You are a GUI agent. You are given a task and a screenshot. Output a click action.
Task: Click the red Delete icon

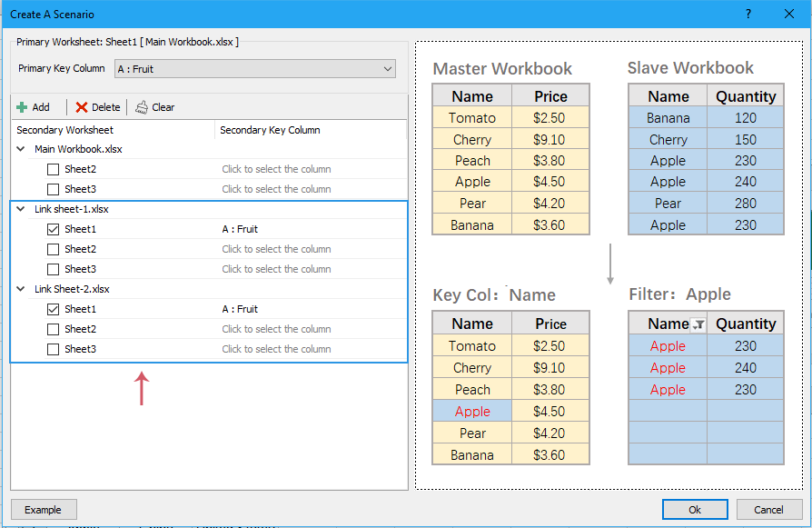pyautogui.click(x=82, y=106)
